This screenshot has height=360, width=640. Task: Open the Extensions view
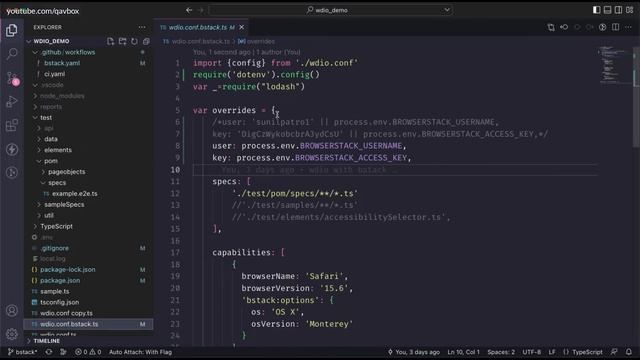(12, 125)
